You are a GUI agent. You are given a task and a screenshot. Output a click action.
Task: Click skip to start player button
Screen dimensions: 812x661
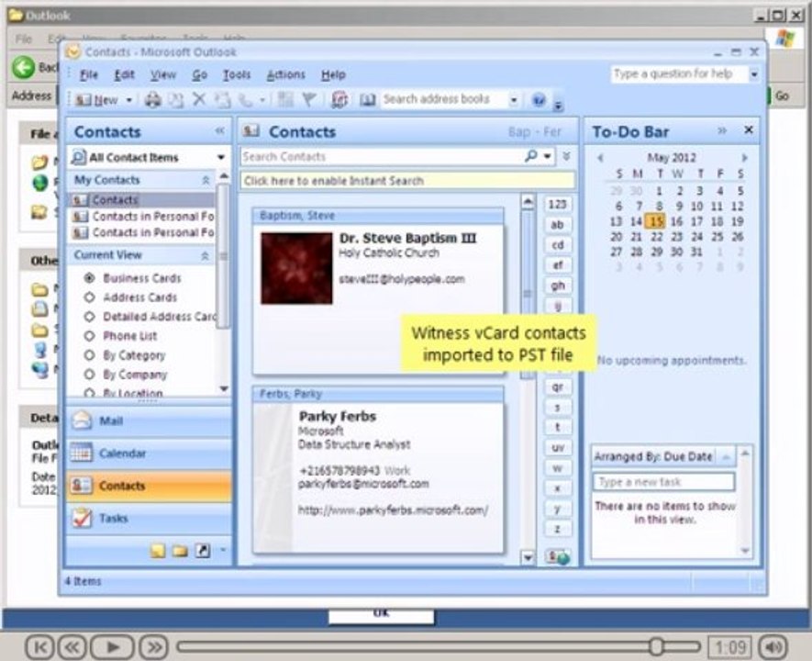click(x=39, y=646)
